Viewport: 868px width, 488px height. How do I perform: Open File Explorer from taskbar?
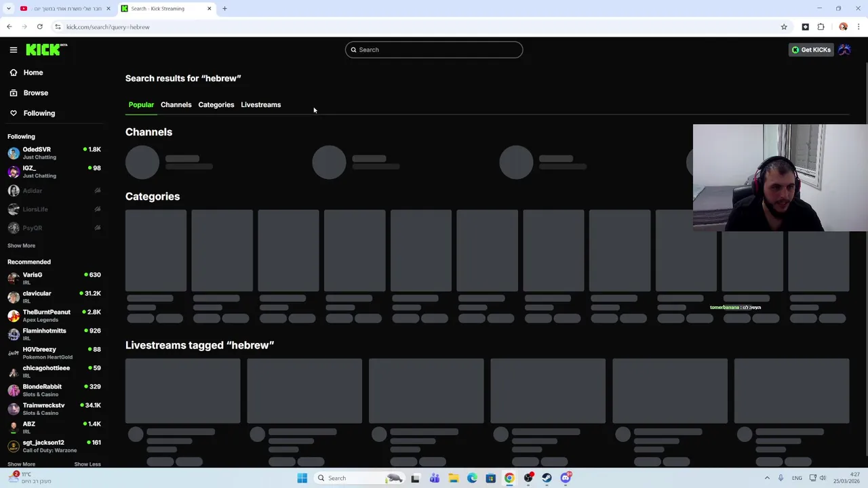[x=453, y=478]
